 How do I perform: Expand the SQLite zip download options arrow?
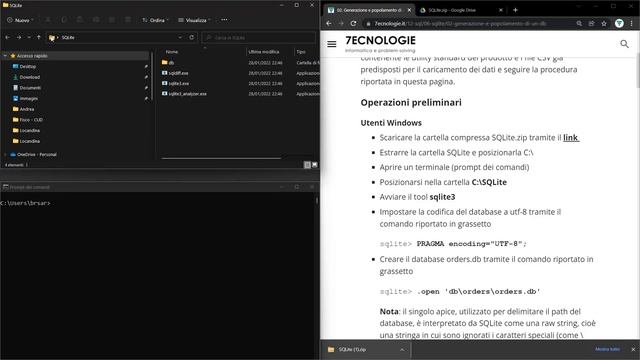pyautogui.click(x=402, y=349)
